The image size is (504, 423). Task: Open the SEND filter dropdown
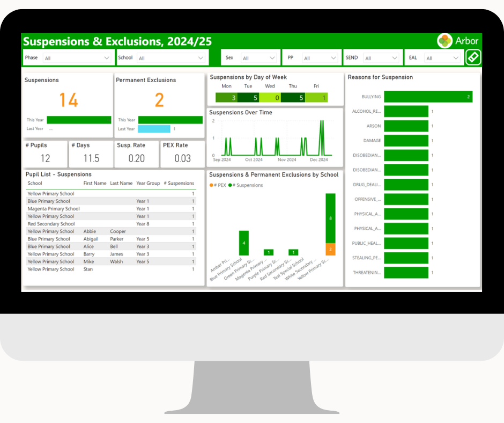(x=373, y=58)
